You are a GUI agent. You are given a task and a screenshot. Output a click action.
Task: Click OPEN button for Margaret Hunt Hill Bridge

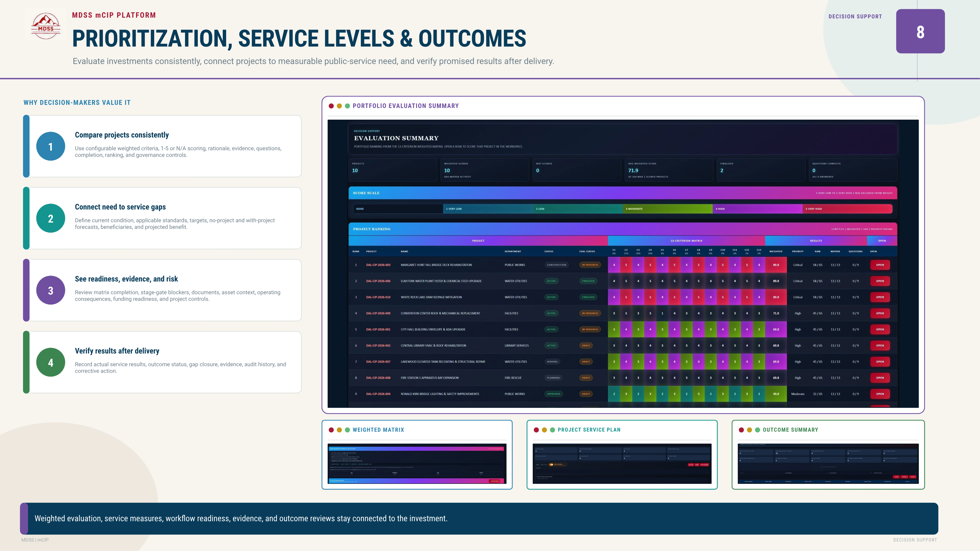tap(880, 265)
